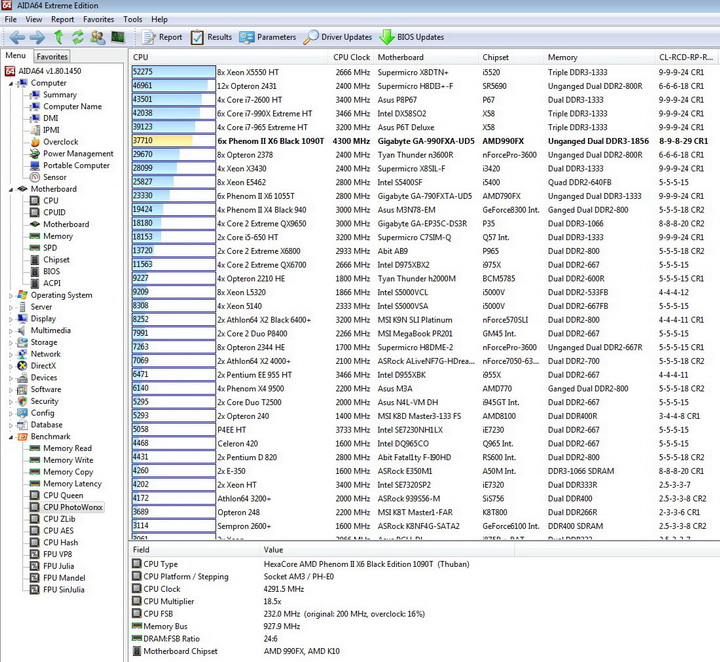Viewport: 720px width, 662px height.
Task: Collapse the Motherboard tree node
Action: coord(10,190)
